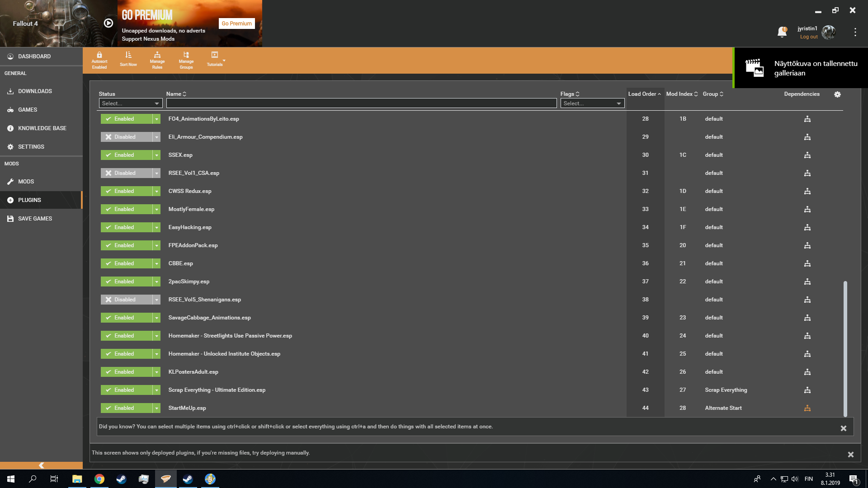The width and height of the screenshot is (868, 488).
Task: Disable the F04_AnimationsByLeito.esp plugin
Action: 127,119
